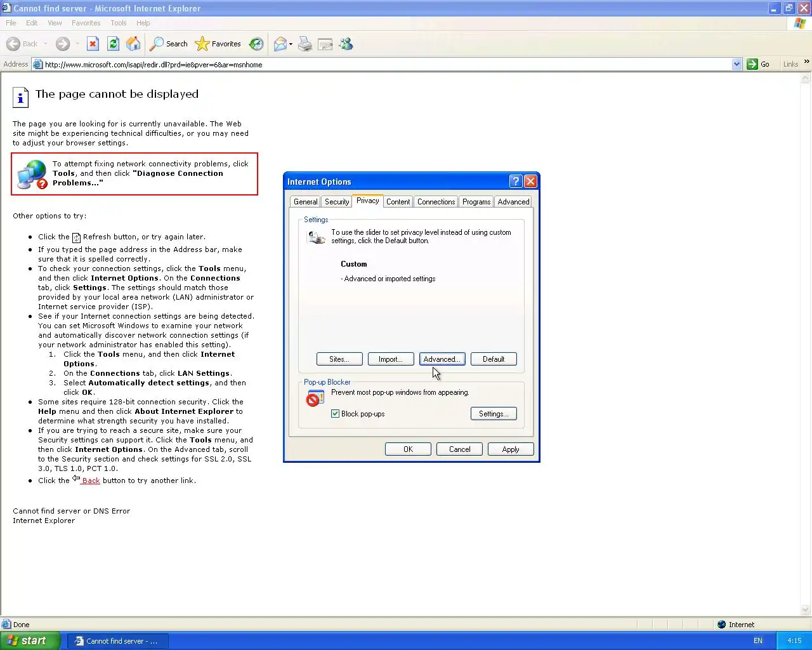Click the page icon in Address bar

[37, 64]
